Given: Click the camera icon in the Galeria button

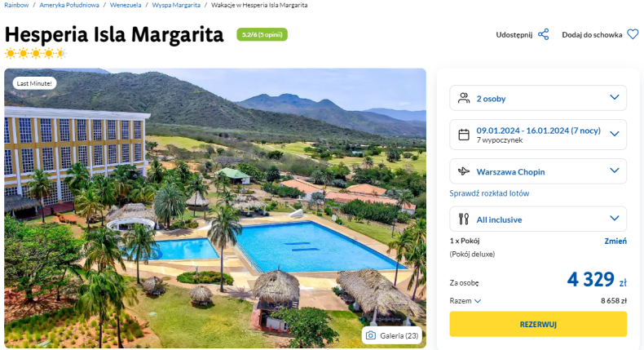Looking at the screenshot, I should click(x=370, y=335).
